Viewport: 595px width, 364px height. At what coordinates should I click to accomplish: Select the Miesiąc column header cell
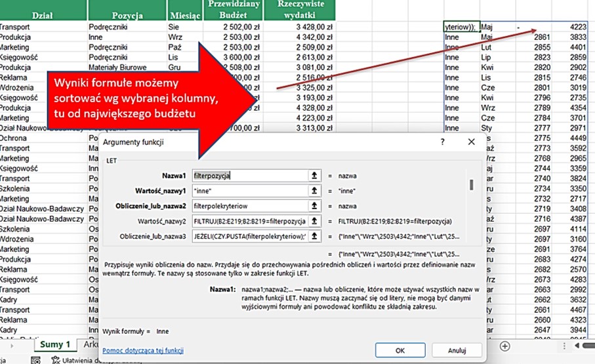point(185,10)
